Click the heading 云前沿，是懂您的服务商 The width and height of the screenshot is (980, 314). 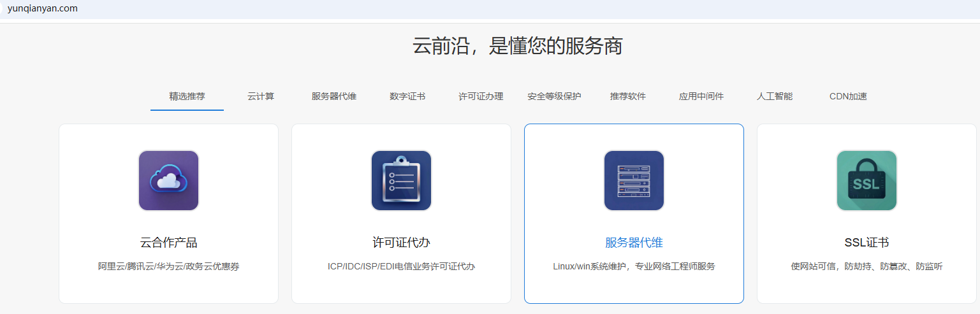pyautogui.click(x=517, y=46)
